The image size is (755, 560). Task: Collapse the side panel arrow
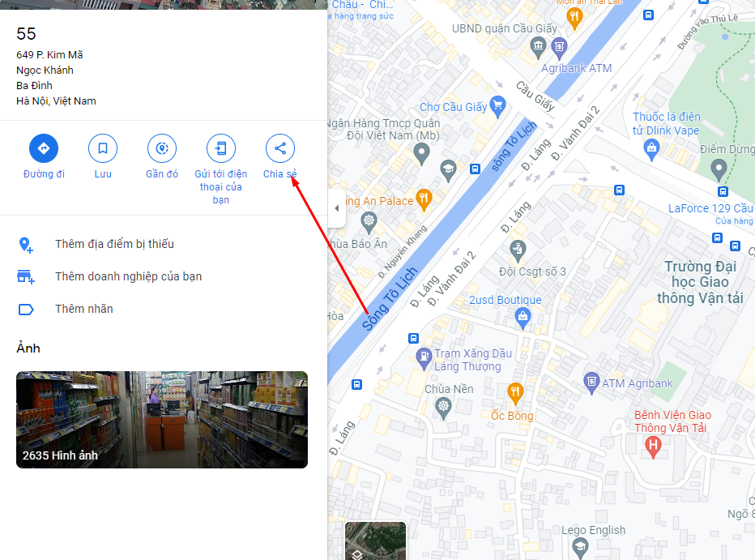(x=336, y=208)
